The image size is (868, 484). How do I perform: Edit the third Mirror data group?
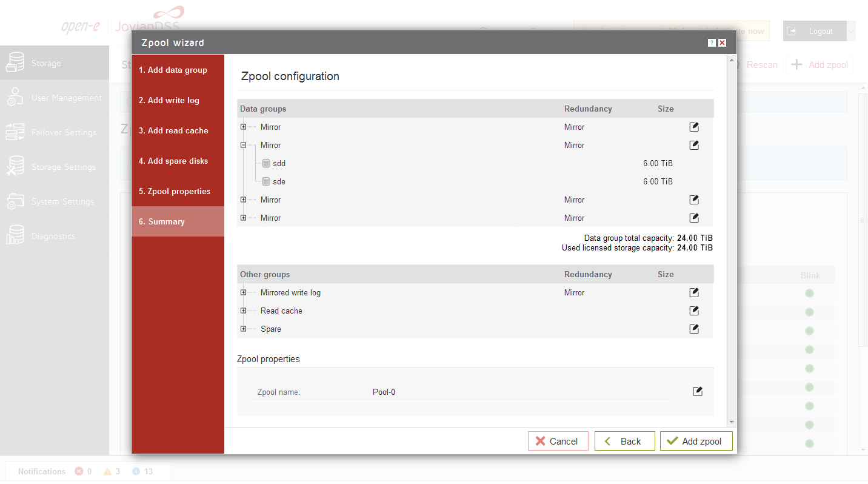coord(694,200)
